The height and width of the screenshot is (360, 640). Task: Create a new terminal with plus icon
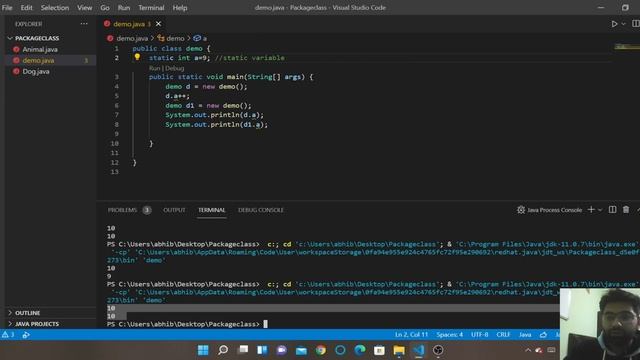591,210
